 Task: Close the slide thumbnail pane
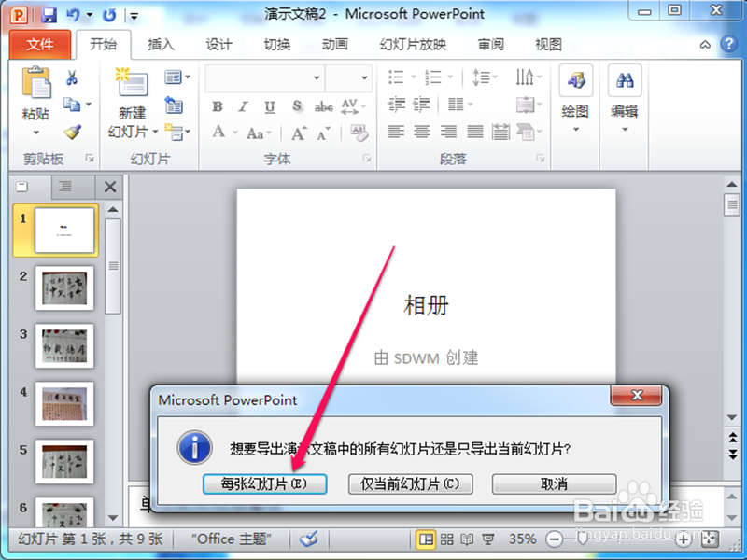click(x=110, y=188)
